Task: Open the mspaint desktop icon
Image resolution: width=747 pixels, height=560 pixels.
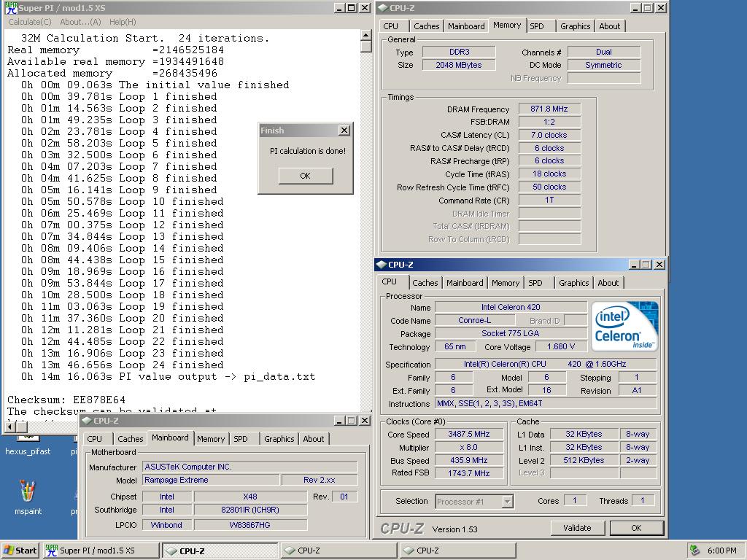Action: [x=28, y=497]
